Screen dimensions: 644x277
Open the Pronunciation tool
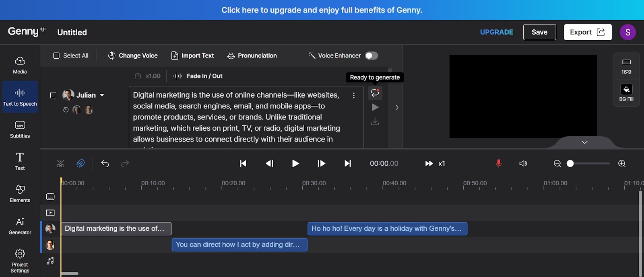coord(252,56)
